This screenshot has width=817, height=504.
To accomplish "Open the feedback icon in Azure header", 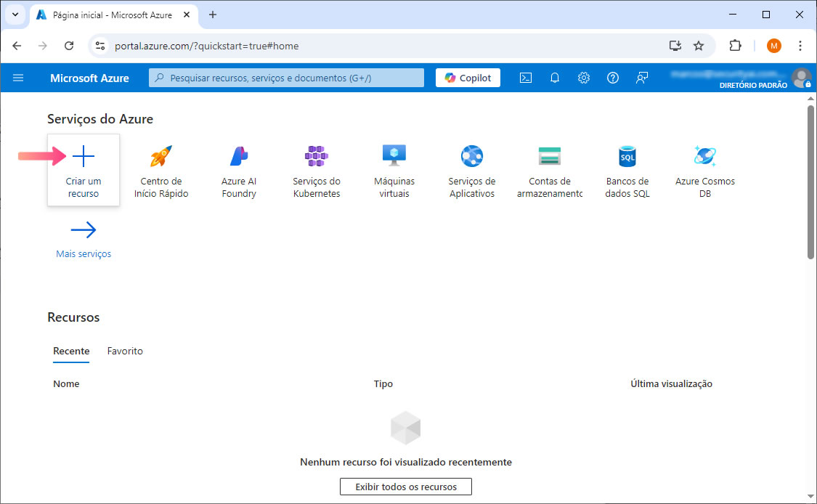I will click(x=642, y=78).
